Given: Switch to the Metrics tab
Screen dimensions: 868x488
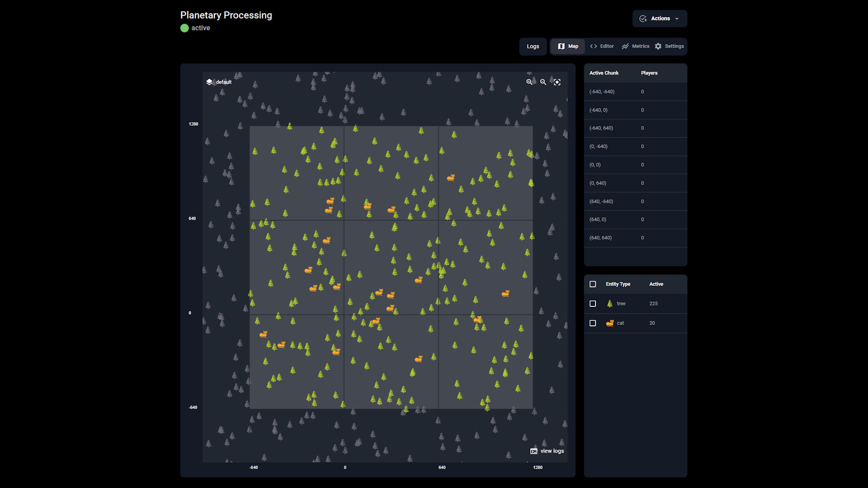Looking at the screenshot, I should coord(635,46).
